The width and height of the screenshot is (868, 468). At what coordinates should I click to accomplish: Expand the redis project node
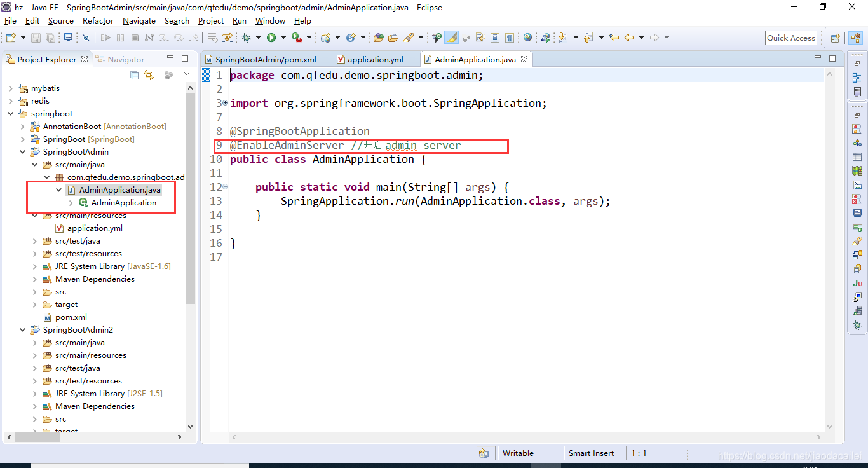pyautogui.click(x=11, y=101)
